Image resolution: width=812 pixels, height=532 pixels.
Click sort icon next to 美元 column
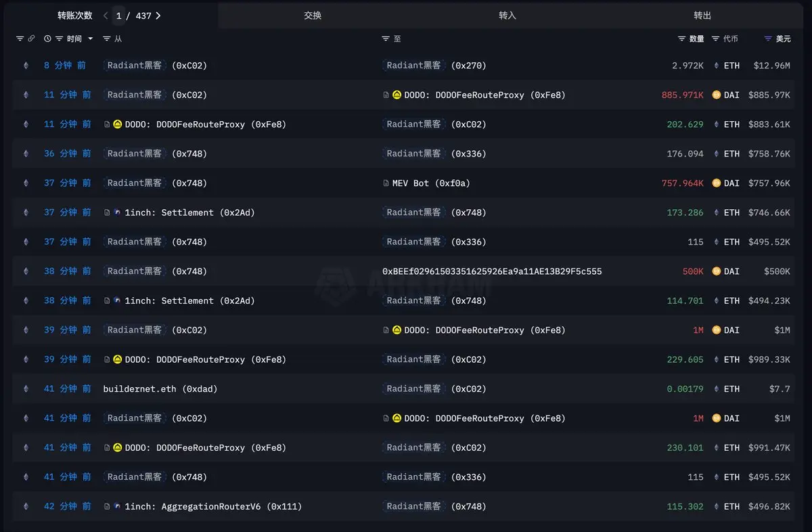point(768,39)
